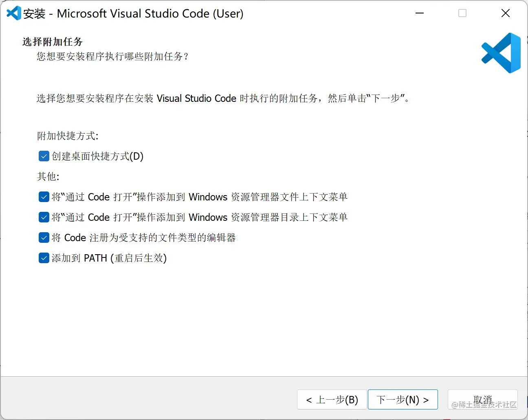
Task: Toggle the 资源管理器文件上下文菜单 checkbox
Action: pyautogui.click(x=44, y=197)
